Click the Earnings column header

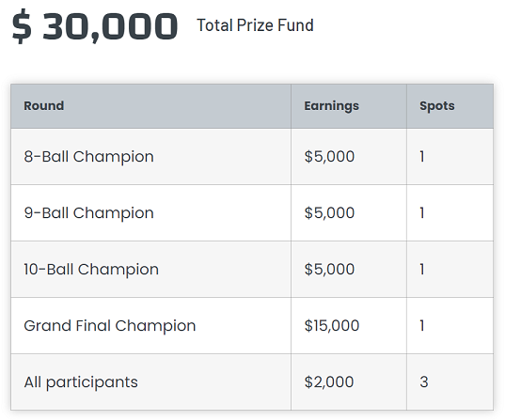331,106
